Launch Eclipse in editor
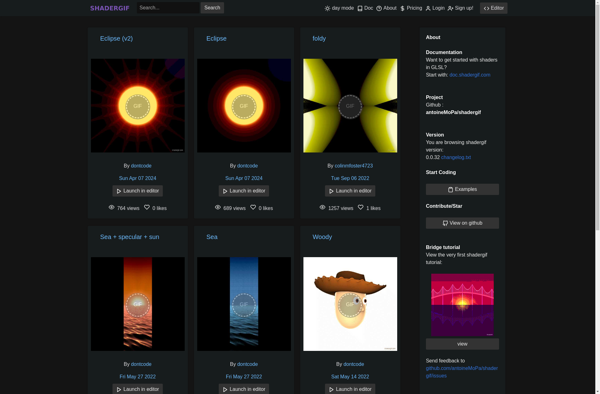The height and width of the screenshot is (394, 600). 244,191
